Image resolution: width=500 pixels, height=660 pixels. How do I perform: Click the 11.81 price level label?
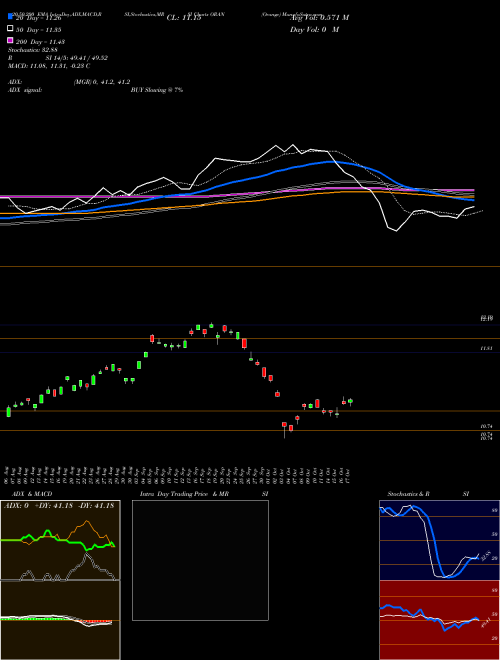point(487,349)
